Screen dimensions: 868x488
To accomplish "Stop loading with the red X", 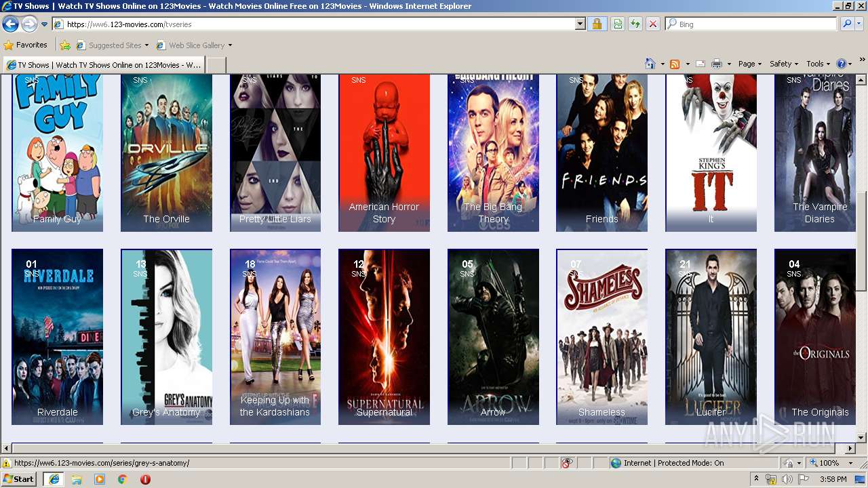I will coord(653,24).
